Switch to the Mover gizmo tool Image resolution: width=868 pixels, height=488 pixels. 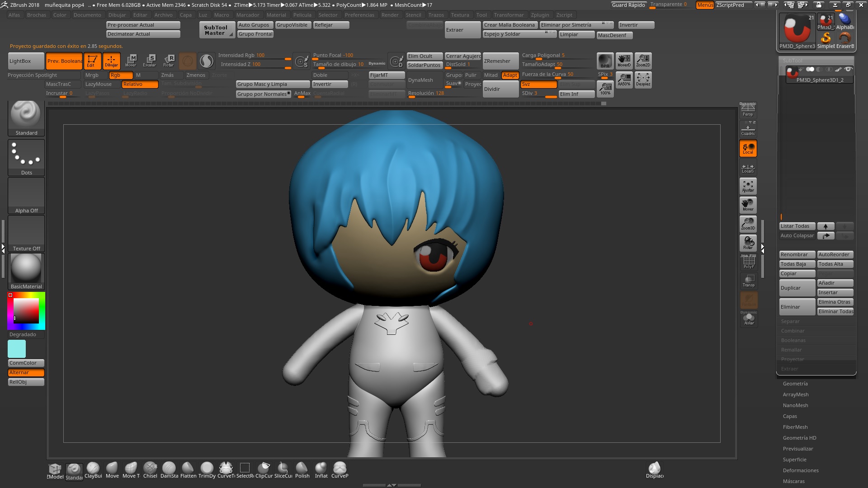click(131, 61)
